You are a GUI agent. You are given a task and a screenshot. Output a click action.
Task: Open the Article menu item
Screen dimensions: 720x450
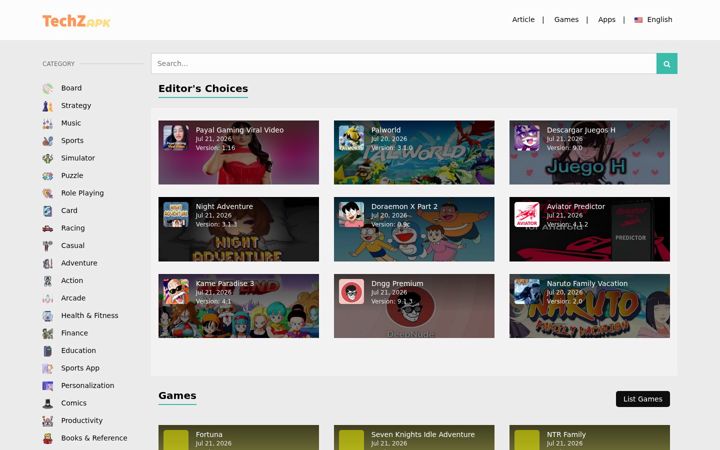click(523, 20)
